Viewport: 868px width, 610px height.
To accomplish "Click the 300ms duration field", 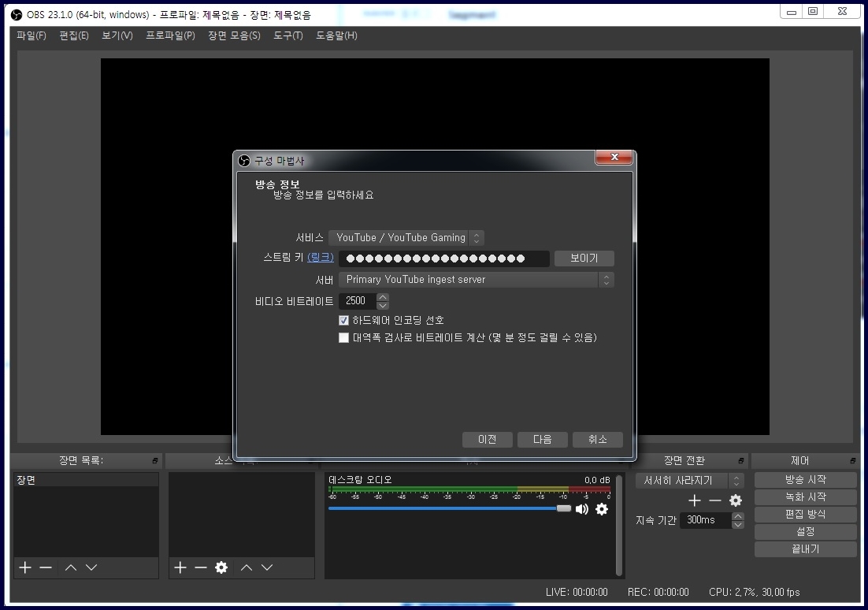I will (x=706, y=520).
